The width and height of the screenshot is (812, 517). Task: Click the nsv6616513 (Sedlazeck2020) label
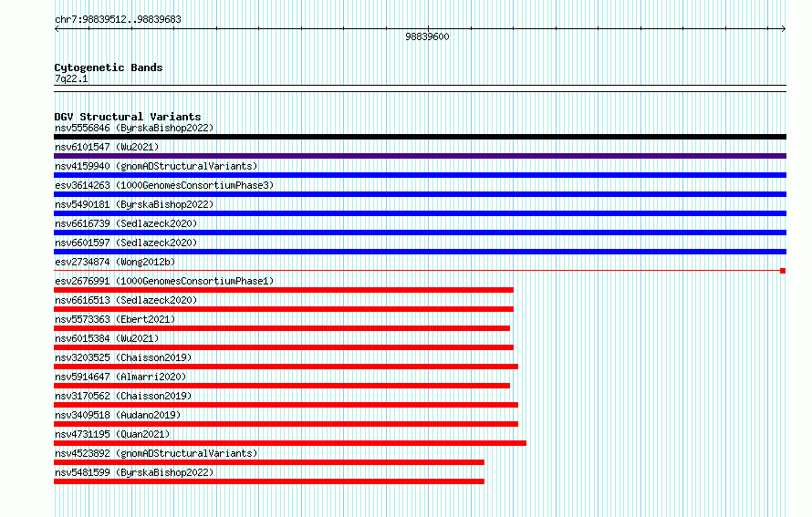[126, 300]
